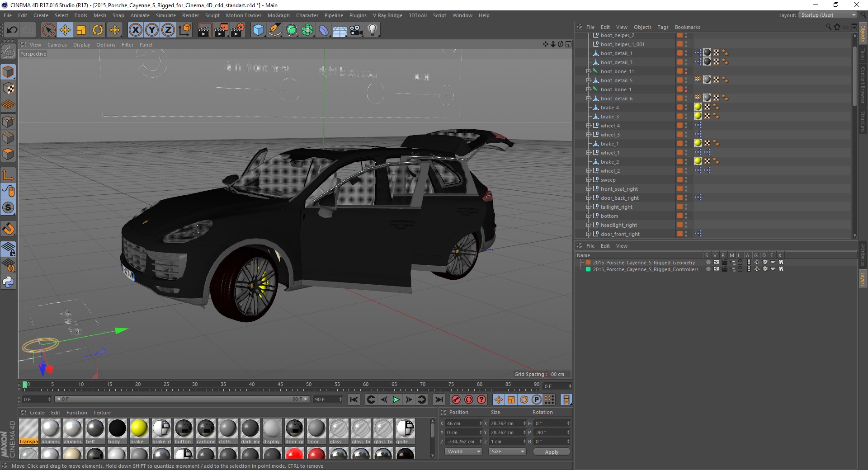The width and height of the screenshot is (868, 470).
Task: Add a Floor environment object
Action: (340, 30)
